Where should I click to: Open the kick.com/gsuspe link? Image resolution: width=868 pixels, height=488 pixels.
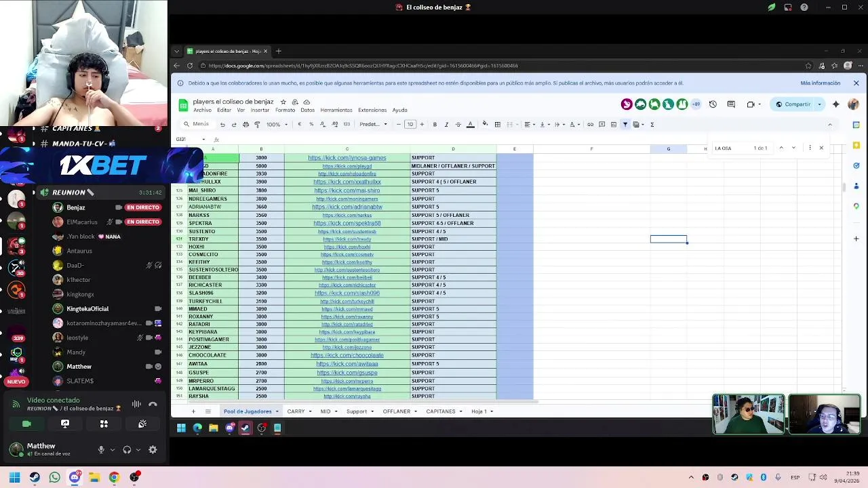[x=347, y=373]
